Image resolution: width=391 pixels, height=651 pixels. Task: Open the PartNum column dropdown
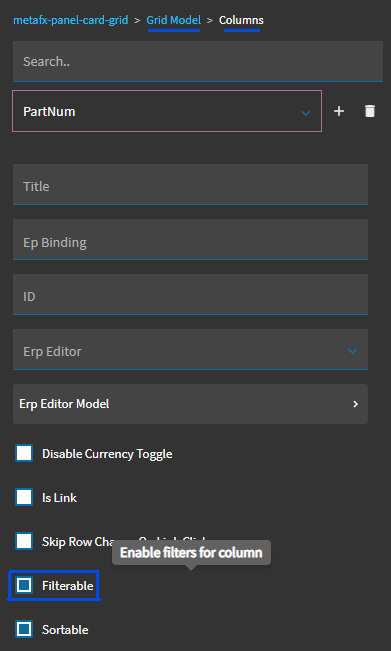tap(167, 111)
